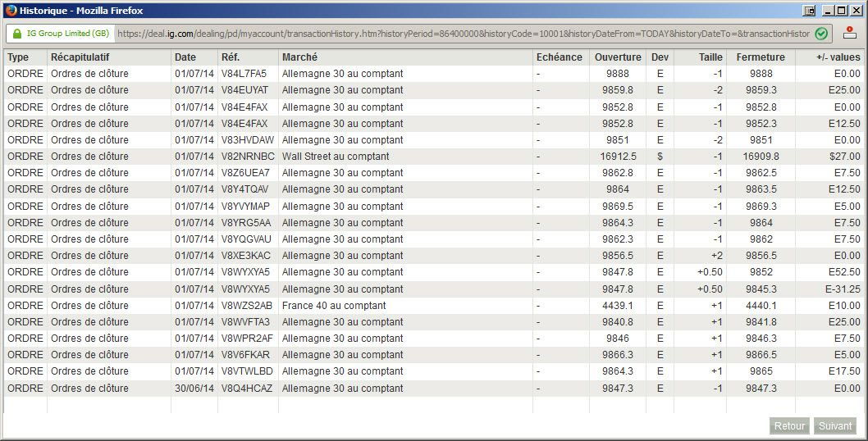The image size is (868, 441).
Task: Click the green checkmark icon in address bar
Action: pos(821,34)
